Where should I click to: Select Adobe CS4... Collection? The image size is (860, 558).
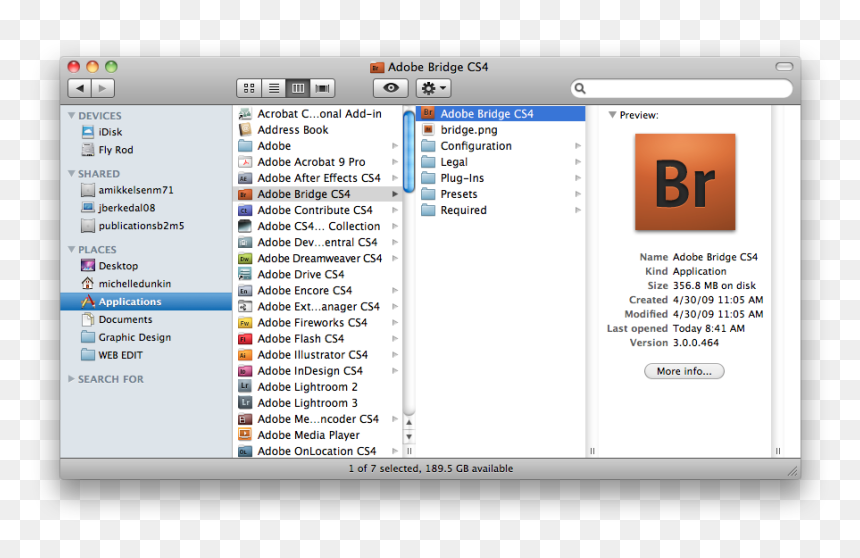(318, 226)
